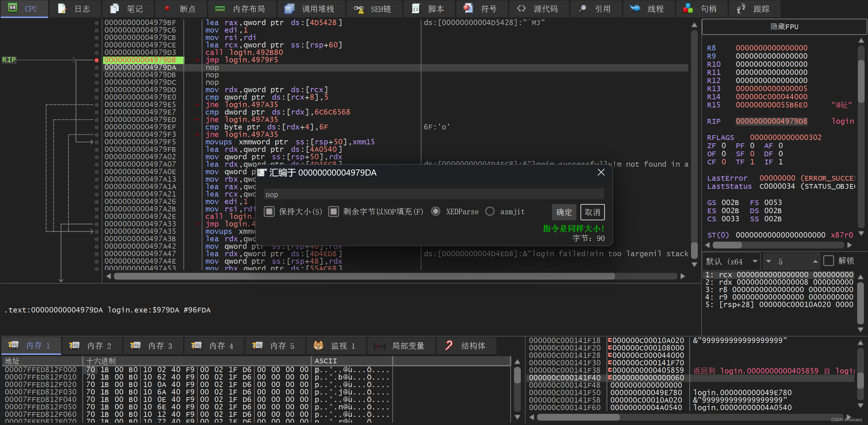Toggle the 解锁 unlock checkbox

coord(829,261)
